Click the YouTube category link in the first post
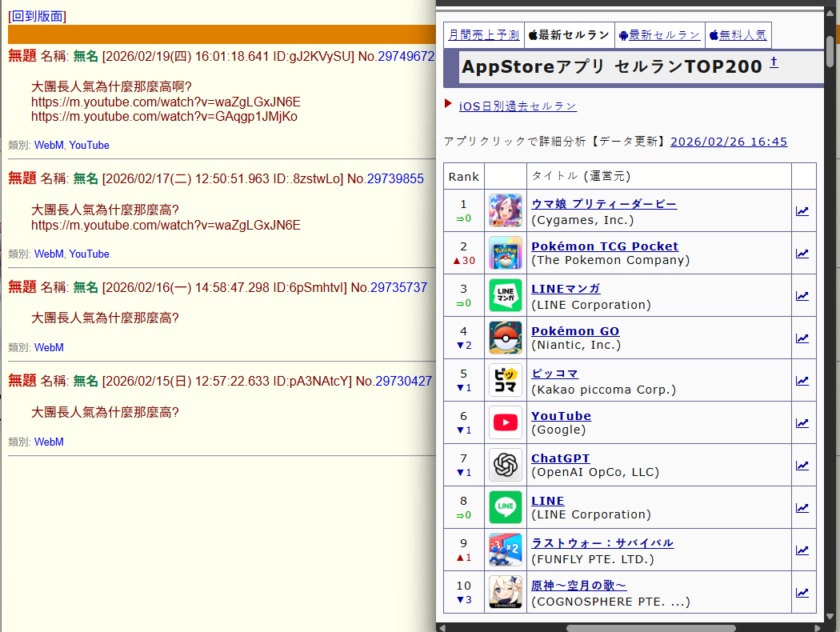 [x=89, y=145]
